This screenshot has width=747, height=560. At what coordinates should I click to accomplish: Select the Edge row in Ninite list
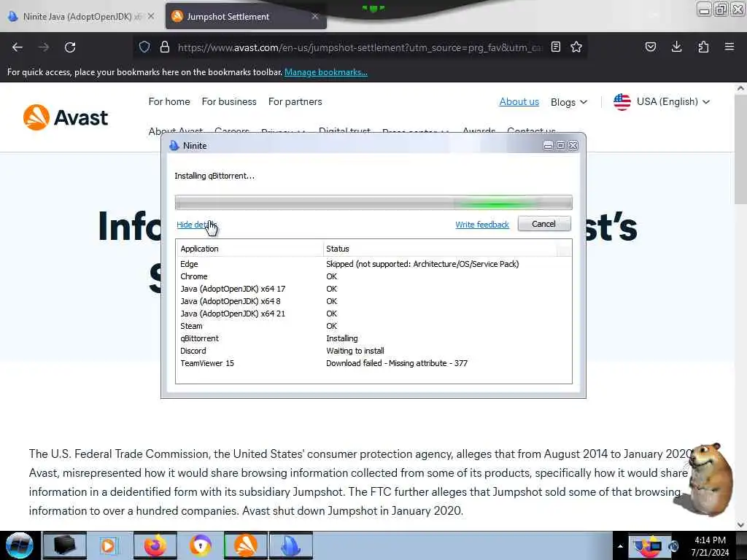373,264
